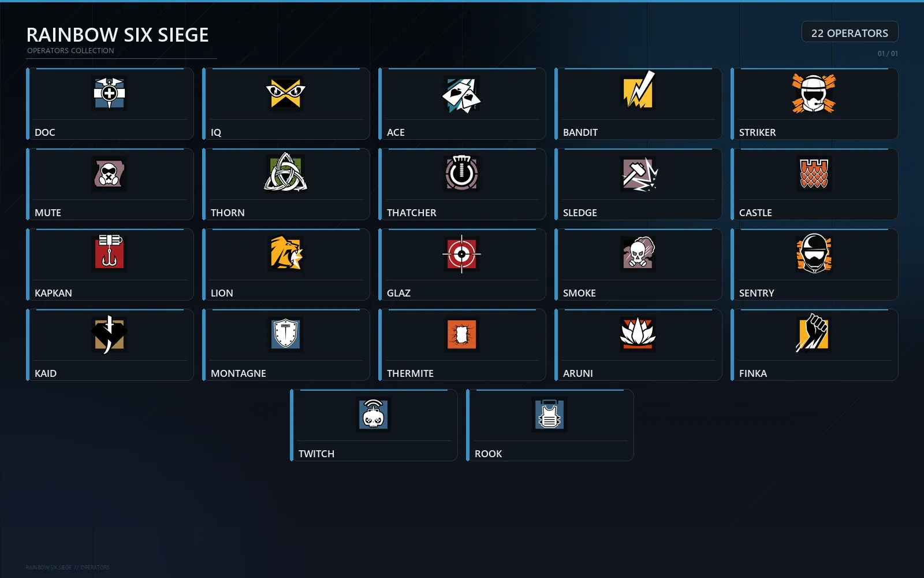
Task: Select the Smoke operator name
Action: [579, 293]
